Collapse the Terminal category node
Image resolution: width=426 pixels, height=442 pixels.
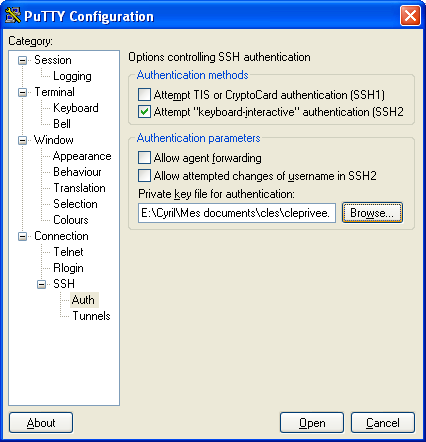click(22, 92)
